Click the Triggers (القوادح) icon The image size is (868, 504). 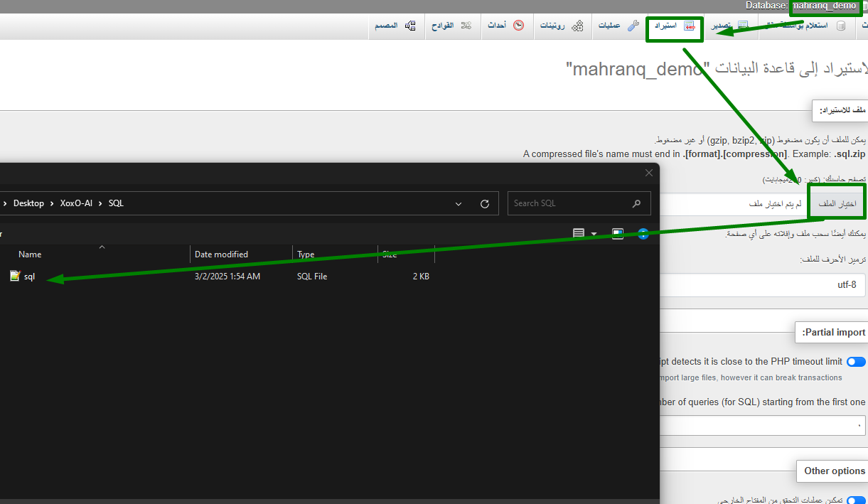point(466,26)
